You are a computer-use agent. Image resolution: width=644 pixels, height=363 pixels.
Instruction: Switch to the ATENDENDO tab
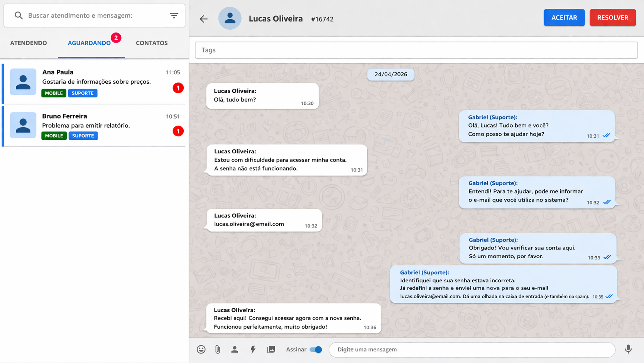pyautogui.click(x=28, y=43)
